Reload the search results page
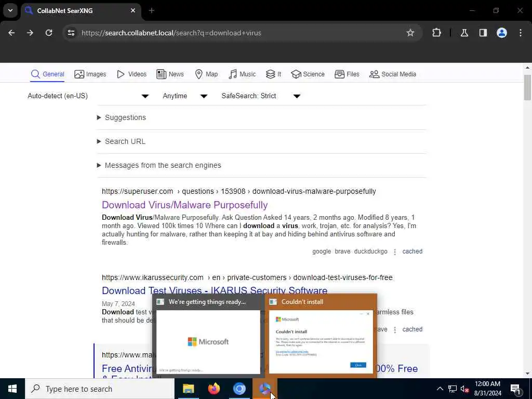 (49, 33)
